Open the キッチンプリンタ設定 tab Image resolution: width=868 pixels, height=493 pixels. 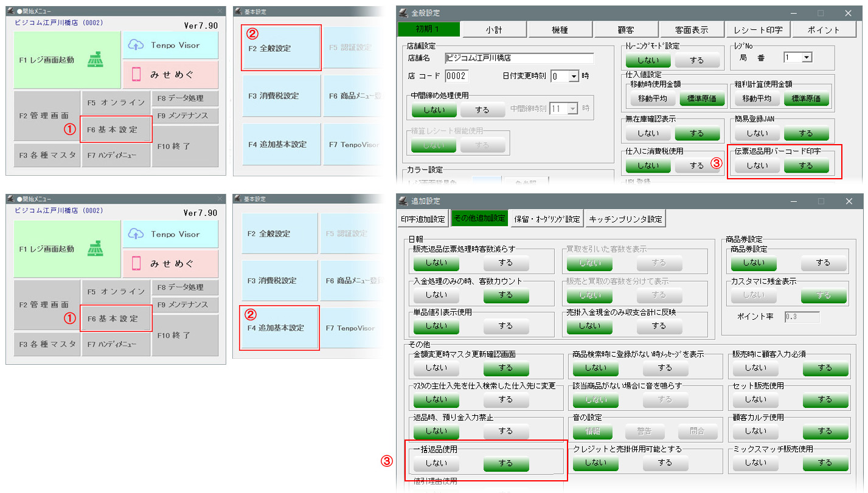coord(625,219)
